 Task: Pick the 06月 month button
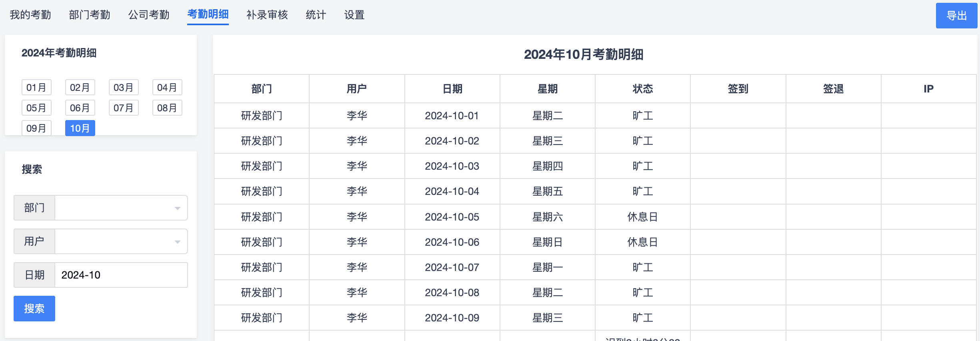[x=80, y=108]
